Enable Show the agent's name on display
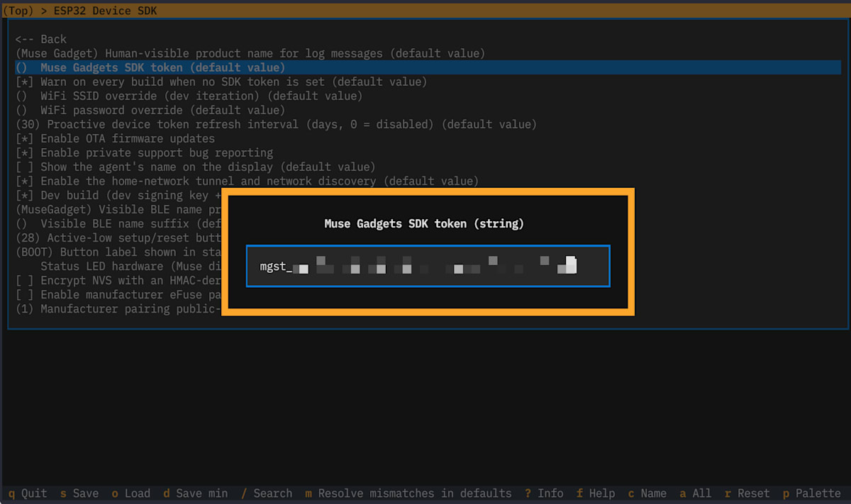 click(195, 167)
